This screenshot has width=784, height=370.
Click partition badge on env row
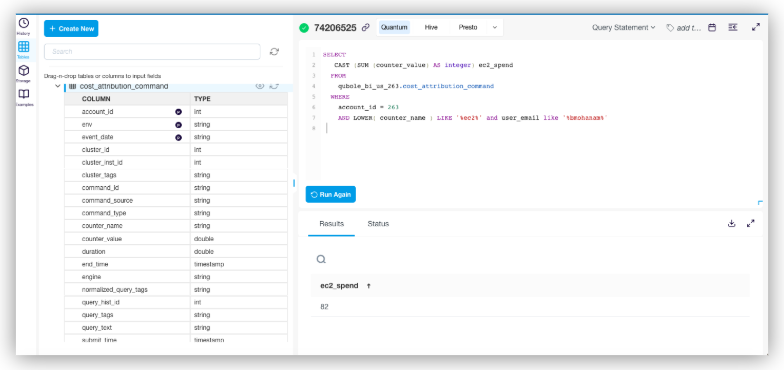tap(178, 124)
